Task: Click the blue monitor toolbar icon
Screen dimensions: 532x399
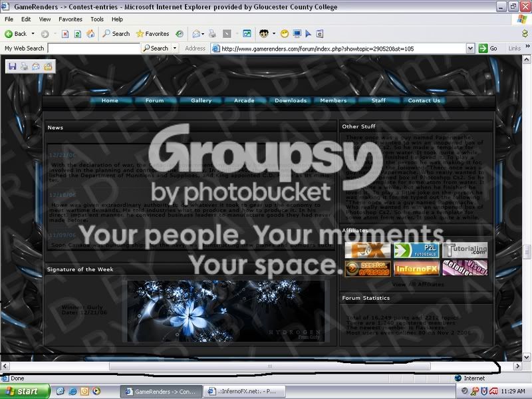Action: (x=297, y=34)
